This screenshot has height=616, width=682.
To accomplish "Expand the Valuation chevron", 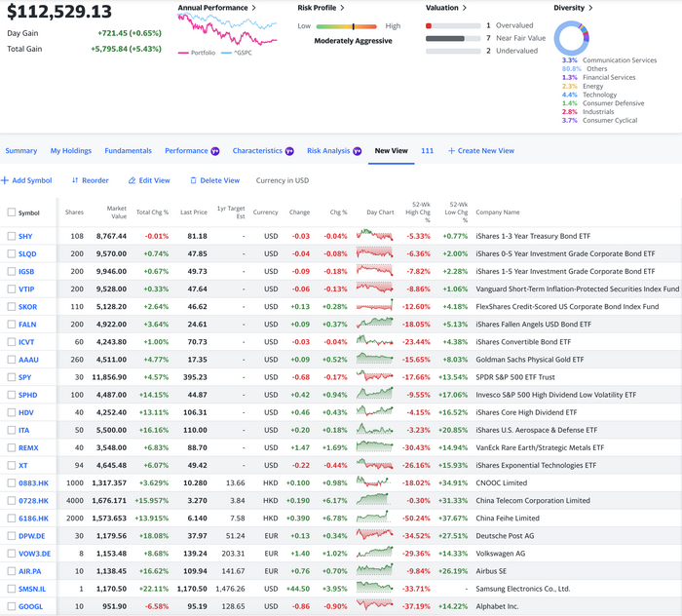I will click(465, 8).
